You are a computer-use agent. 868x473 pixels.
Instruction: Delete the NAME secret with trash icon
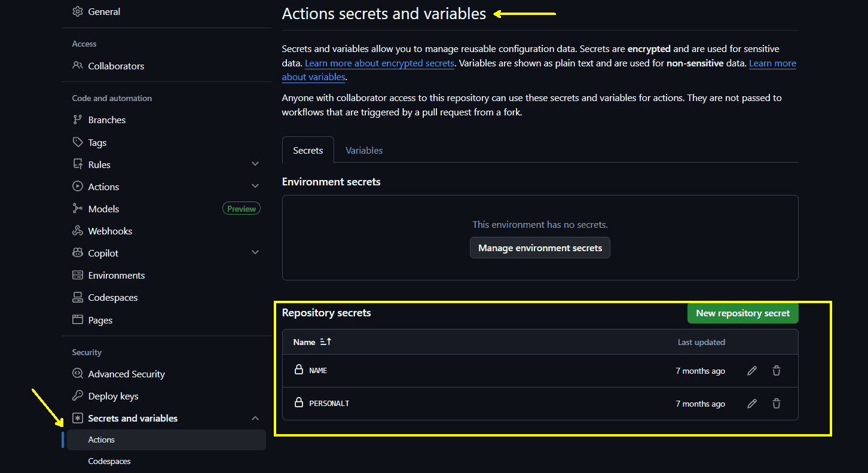(x=776, y=371)
